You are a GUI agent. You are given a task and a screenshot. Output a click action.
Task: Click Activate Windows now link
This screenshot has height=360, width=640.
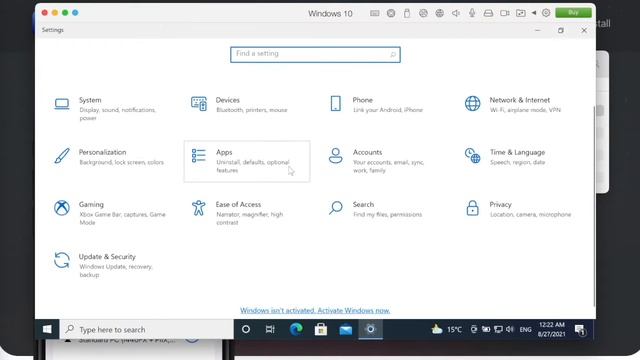tap(353, 311)
